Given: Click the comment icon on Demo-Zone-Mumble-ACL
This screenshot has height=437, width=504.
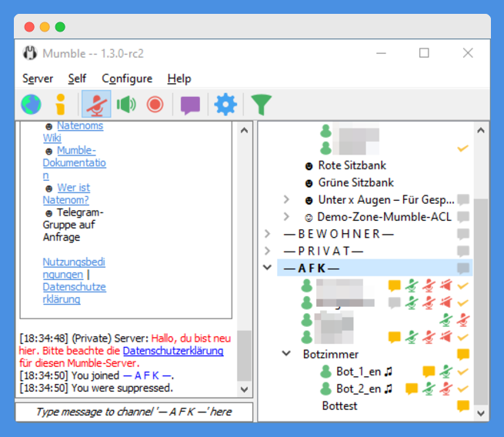Looking at the screenshot, I should coord(463,217).
